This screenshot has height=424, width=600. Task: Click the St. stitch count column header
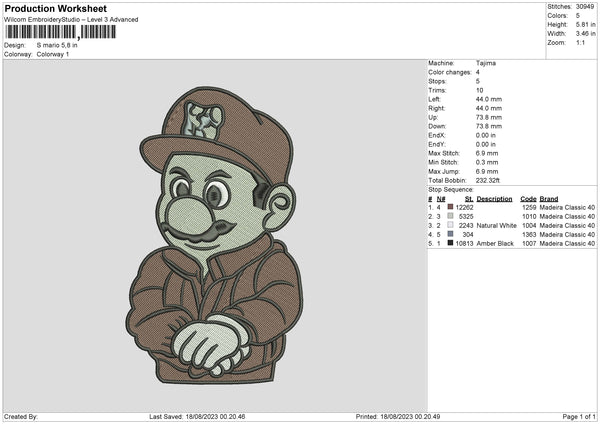tap(469, 198)
